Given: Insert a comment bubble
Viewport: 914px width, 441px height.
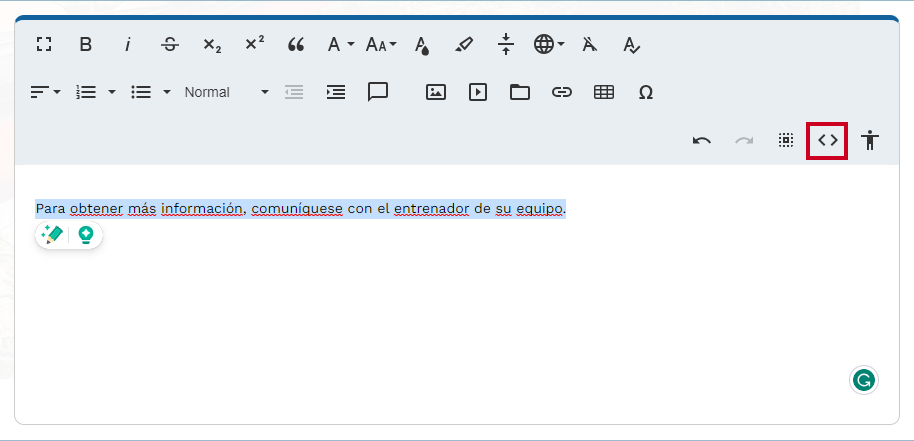Looking at the screenshot, I should coord(378,92).
